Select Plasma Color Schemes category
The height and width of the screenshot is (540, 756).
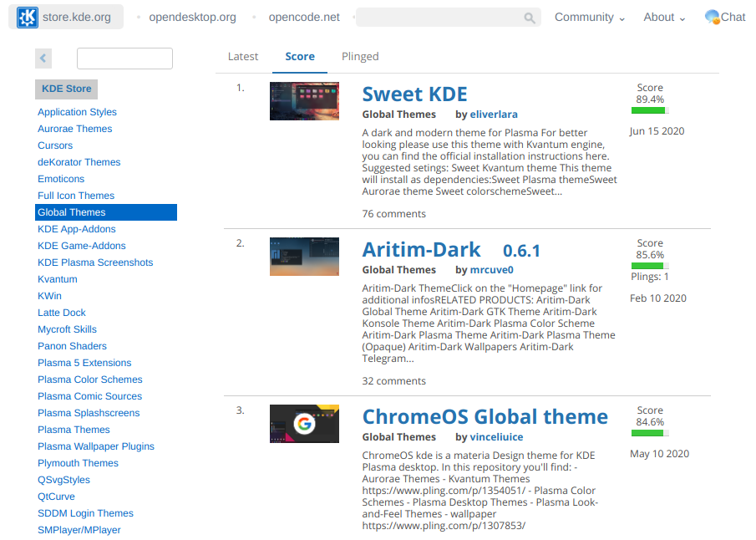pos(90,380)
